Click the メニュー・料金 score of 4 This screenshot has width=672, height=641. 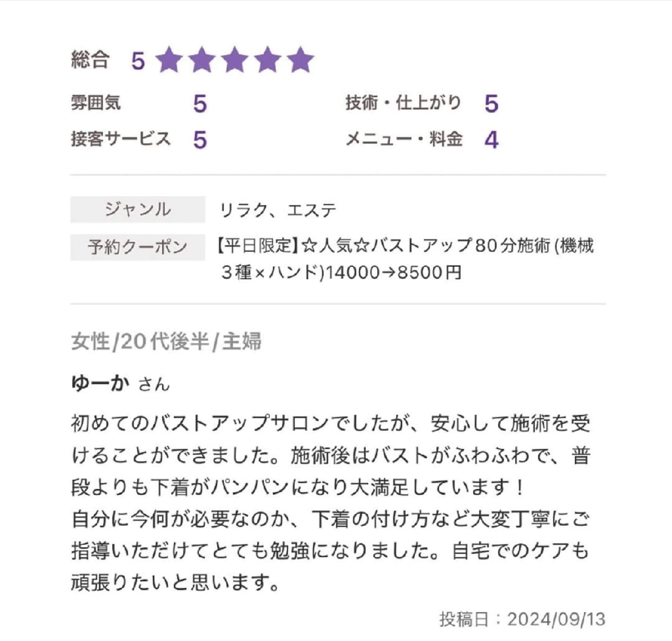[x=492, y=140]
